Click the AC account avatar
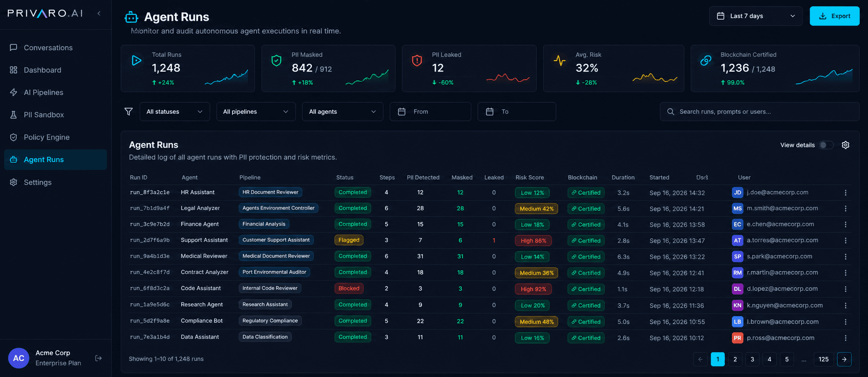The height and width of the screenshot is (377, 868). (x=19, y=358)
